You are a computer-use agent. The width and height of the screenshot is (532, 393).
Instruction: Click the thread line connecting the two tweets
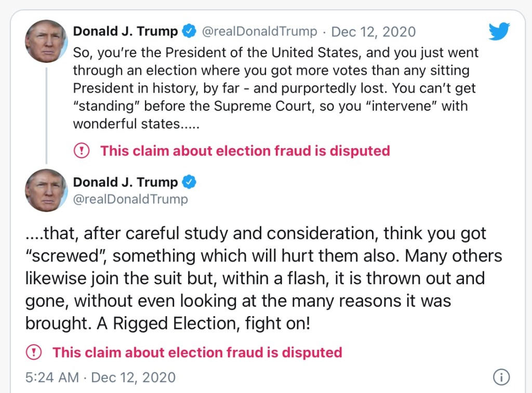[x=46, y=114]
